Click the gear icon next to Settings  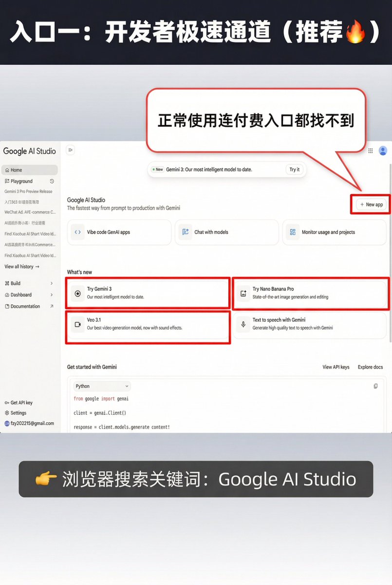coord(7,413)
